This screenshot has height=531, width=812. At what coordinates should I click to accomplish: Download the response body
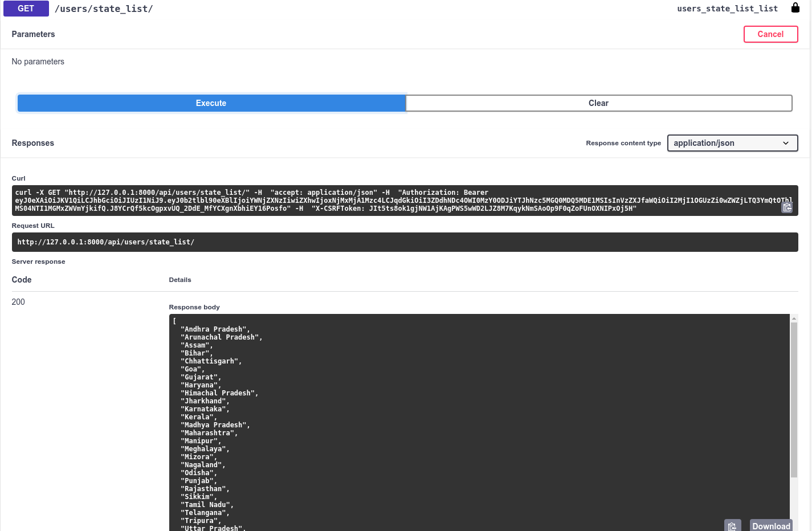[x=771, y=526]
